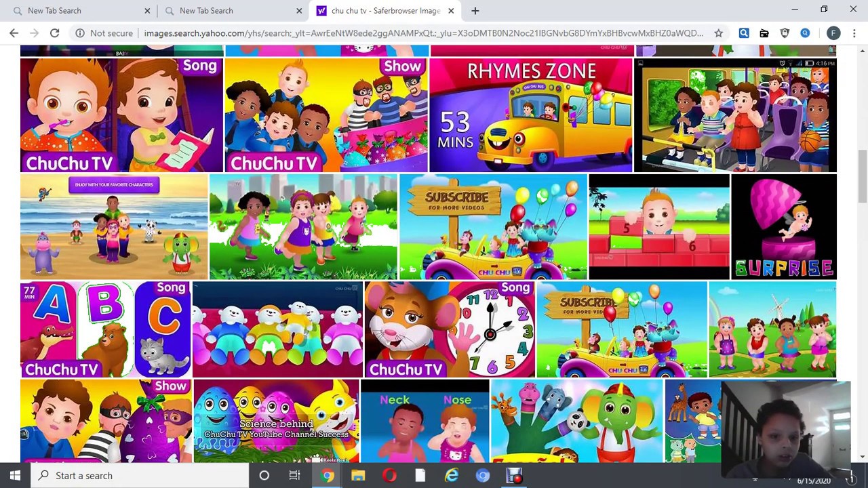Open the F profile avatar

pyautogui.click(x=833, y=33)
